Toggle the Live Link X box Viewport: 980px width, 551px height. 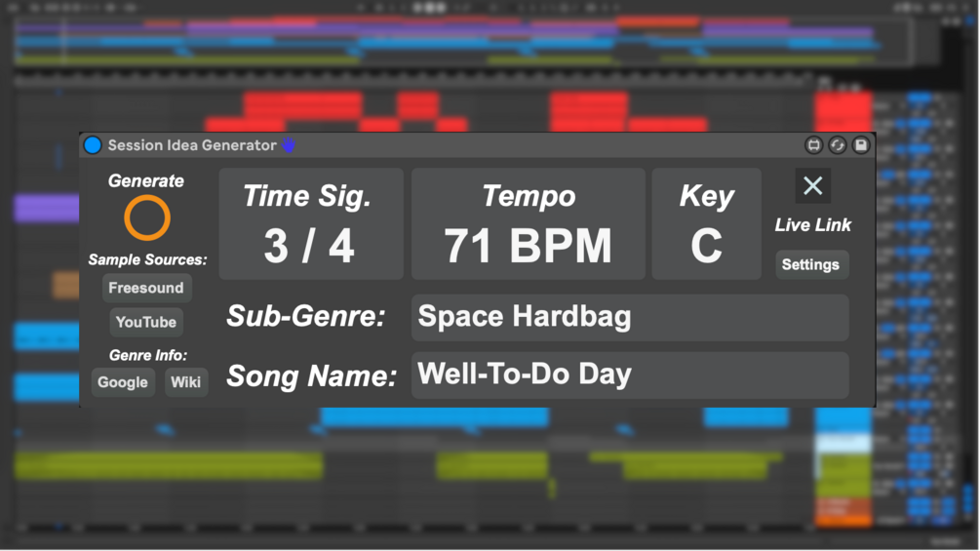[812, 186]
